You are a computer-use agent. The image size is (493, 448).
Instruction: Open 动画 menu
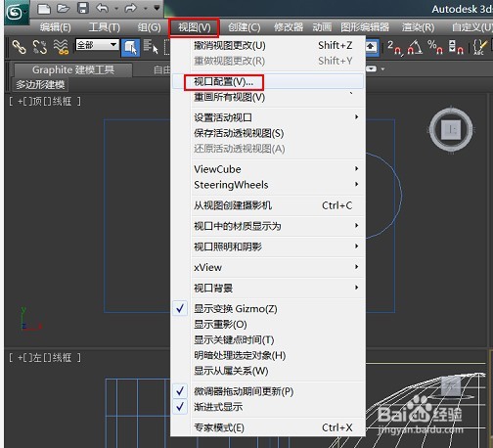pos(322,27)
